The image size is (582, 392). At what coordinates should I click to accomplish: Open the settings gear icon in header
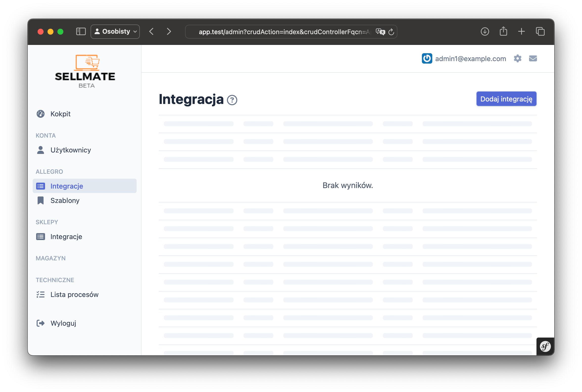pyautogui.click(x=517, y=58)
